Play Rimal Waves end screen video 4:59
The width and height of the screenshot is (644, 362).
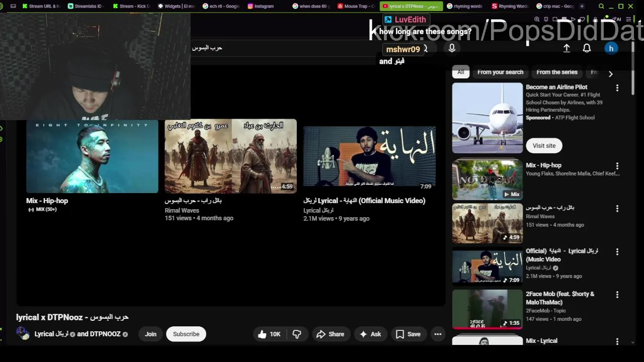(230, 156)
